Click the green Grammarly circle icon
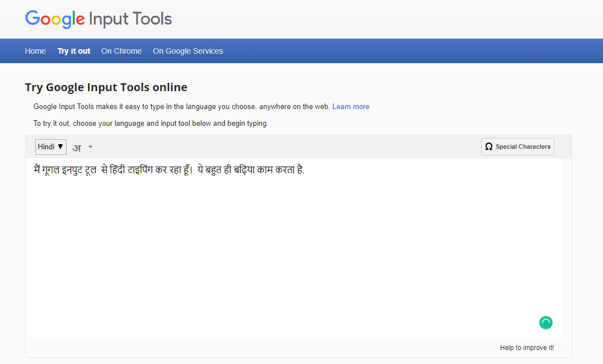The image size is (603, 364). 545,323
